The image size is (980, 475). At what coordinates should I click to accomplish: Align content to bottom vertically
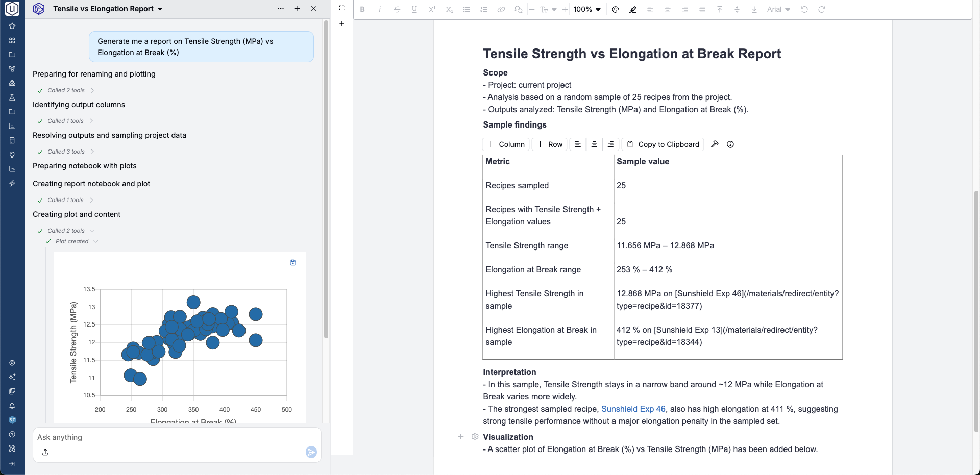click(x=754, y=9)
